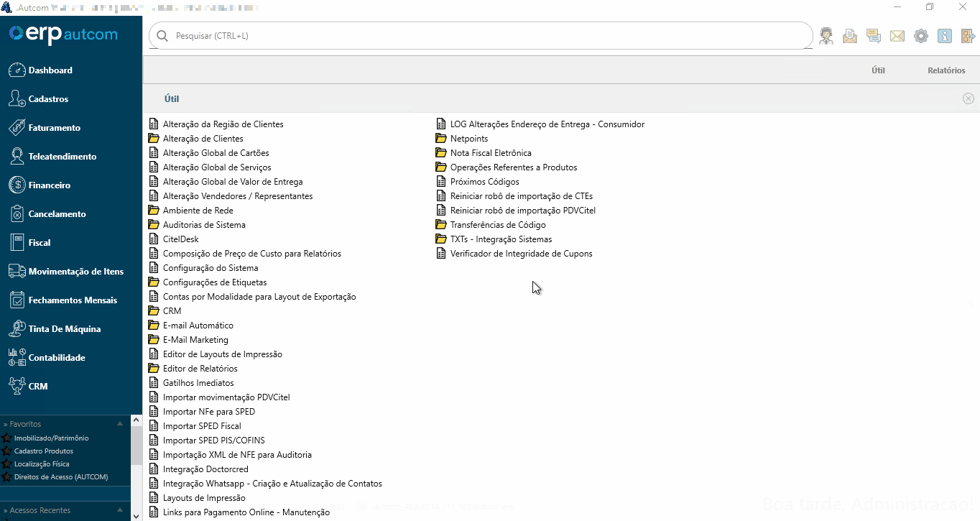
Task: Click the document icon beside Próximos Códigos
Action: [440, 182]
